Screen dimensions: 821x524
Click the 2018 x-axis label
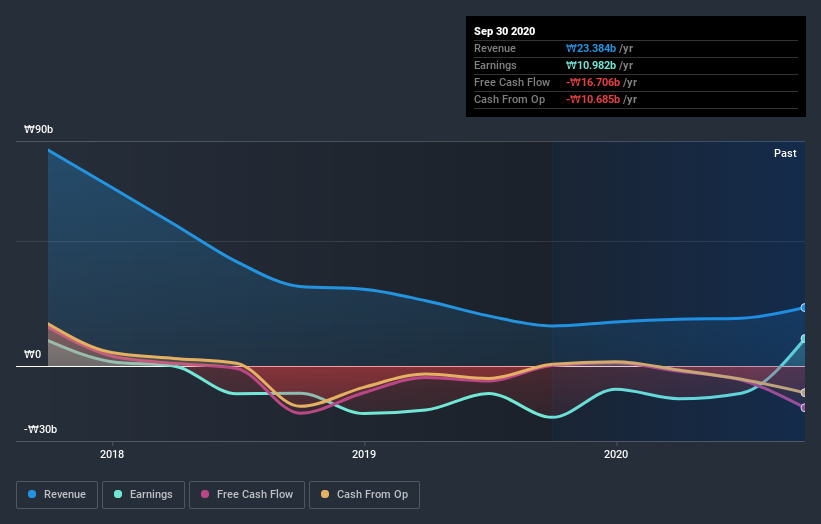point(112,454)
